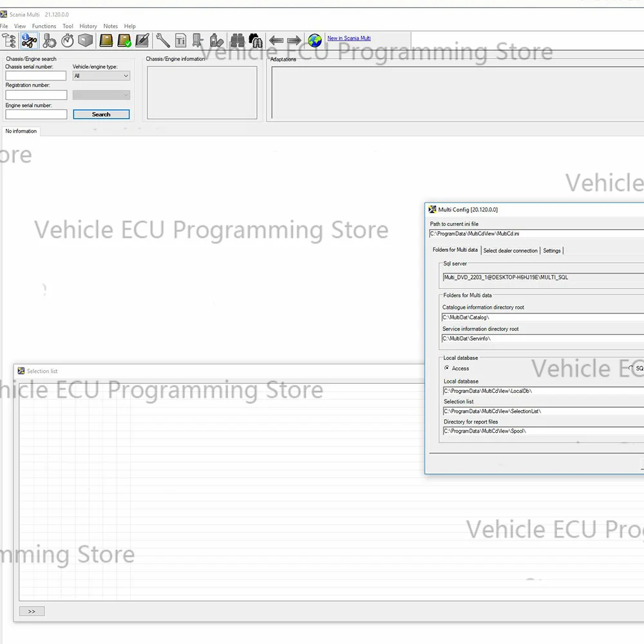Click the Scania Multi title bar icon
Image resolution: width=644 pixels, height=644 pixels.
pyautogui.click(x=4, y=14)
